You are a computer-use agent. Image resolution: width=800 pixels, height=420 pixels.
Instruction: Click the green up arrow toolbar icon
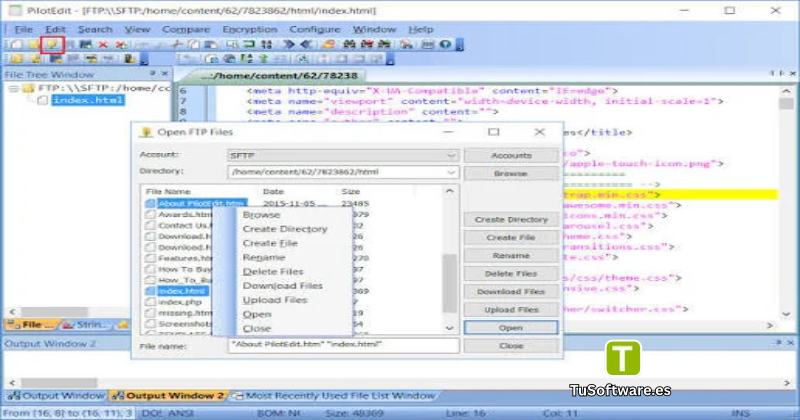[264, 59]
